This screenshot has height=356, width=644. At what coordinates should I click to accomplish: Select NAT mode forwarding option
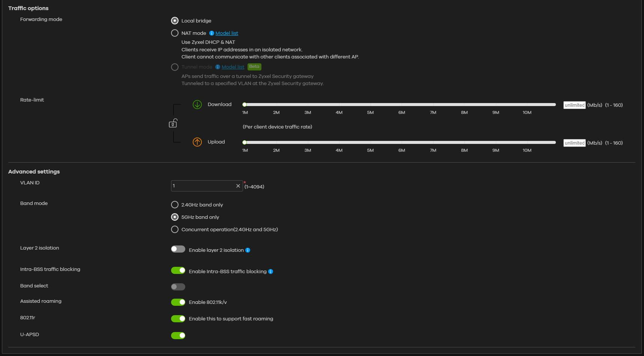(x=175, y=33)
